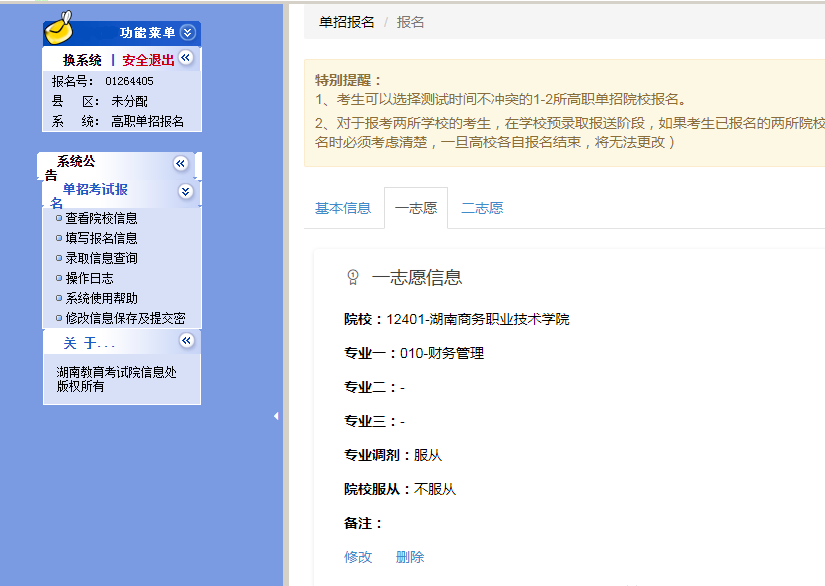Image resolution: width=825 pixels, height=586 pixels.
Task: Click bullet icon beside 操作日志
Action: point(59,278)
